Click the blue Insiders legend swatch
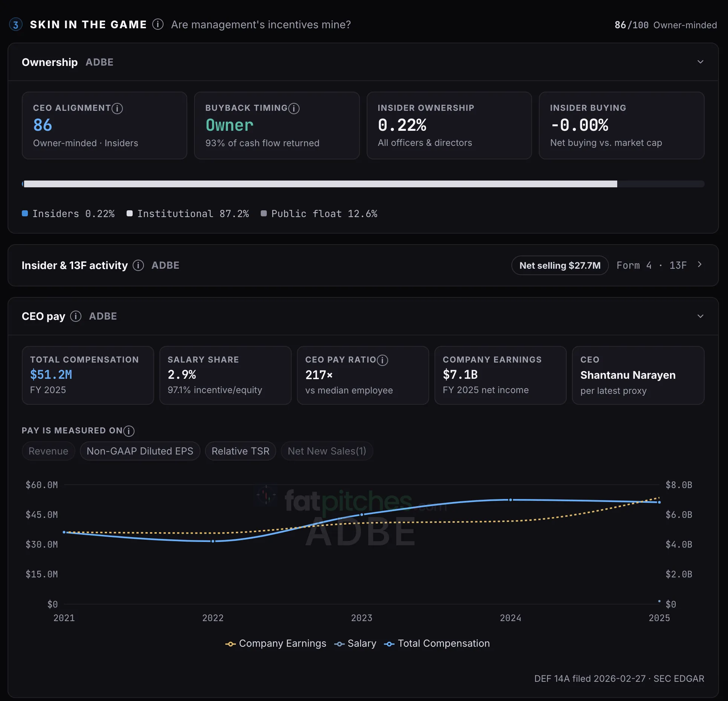The image size is (728, 701). 25,214
